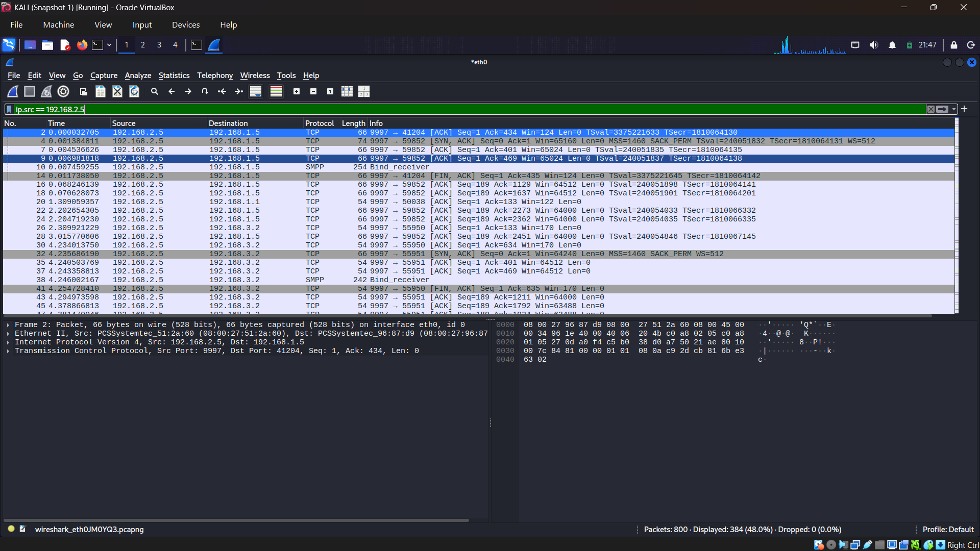Click the display filter bookmark icon
The height and width of the screenshot is (551, 980).
point(9,109)
